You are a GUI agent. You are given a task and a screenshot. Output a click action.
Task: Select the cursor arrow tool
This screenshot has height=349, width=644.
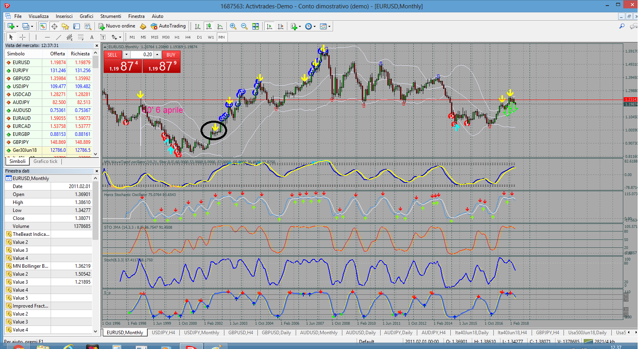pos(11,37)
